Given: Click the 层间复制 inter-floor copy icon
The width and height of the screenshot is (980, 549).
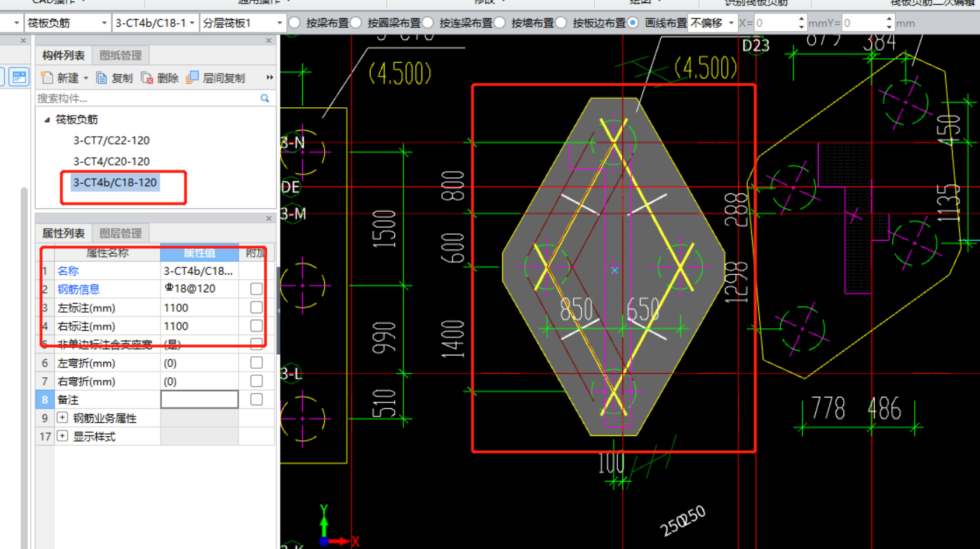Looking at the screenshot, I should [193, 78].
